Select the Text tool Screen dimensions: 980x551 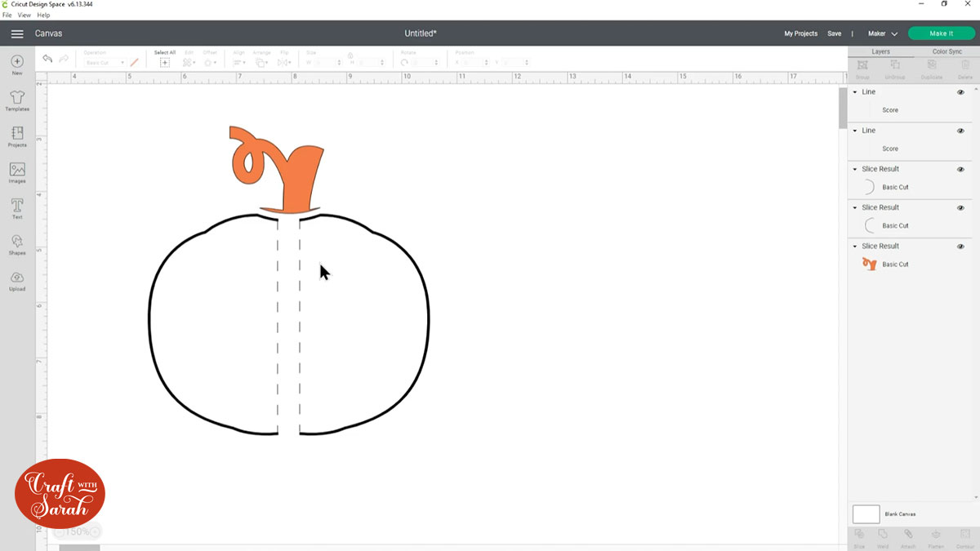17,208
